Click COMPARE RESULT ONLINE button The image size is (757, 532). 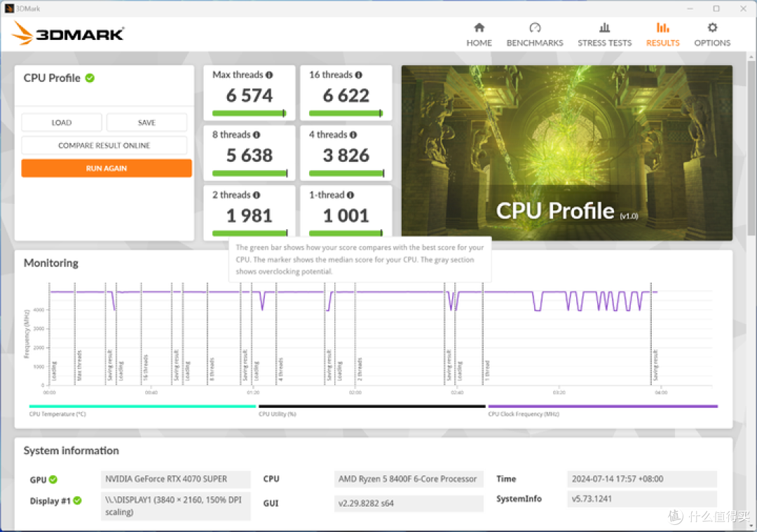(104, 145)
